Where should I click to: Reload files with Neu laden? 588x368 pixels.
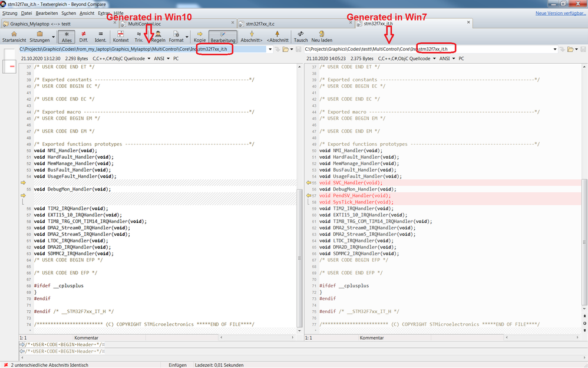tap(322, 37)
